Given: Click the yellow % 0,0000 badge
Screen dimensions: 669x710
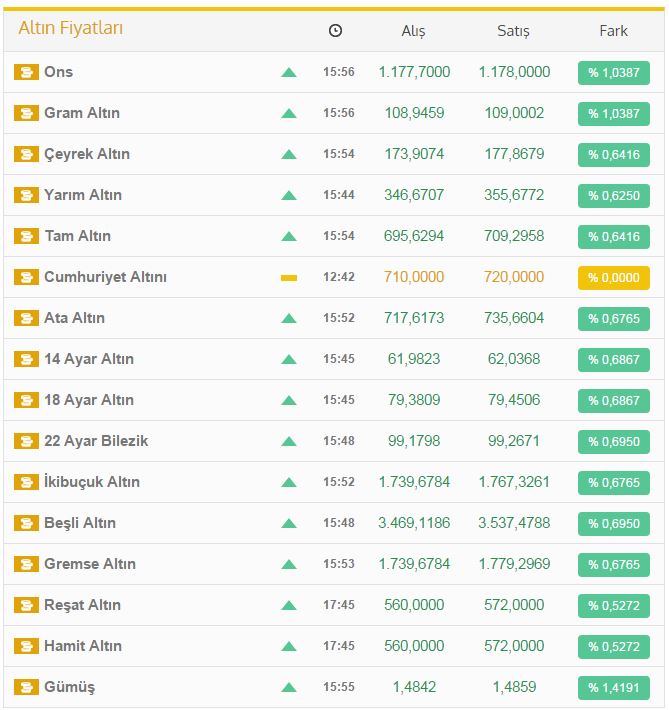Looking at the screenshot, I should point(613,277).
